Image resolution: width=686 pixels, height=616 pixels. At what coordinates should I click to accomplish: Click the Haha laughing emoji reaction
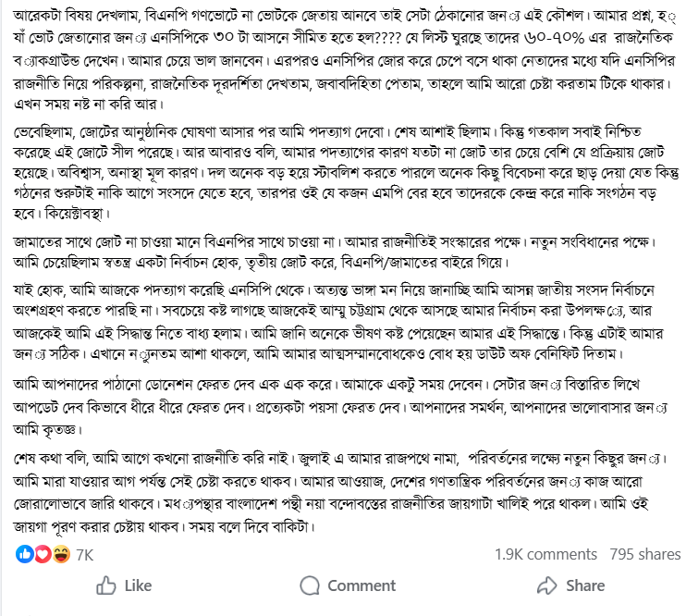(61, 554)
